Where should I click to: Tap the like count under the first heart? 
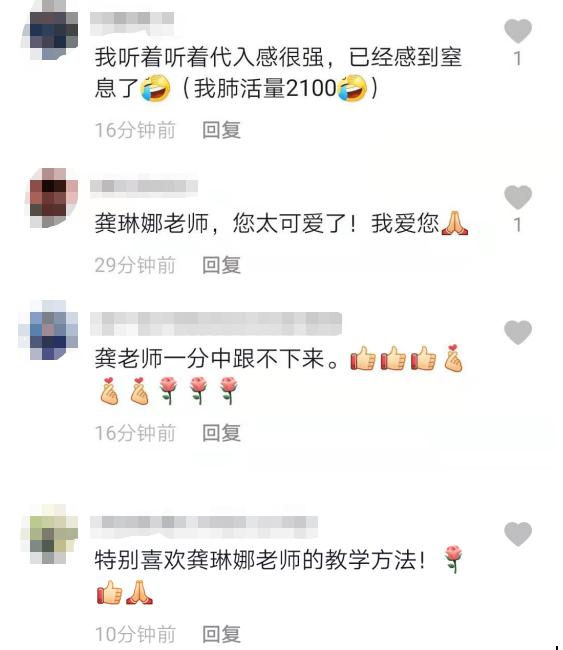pyautogui.click(x=517, y=58)
